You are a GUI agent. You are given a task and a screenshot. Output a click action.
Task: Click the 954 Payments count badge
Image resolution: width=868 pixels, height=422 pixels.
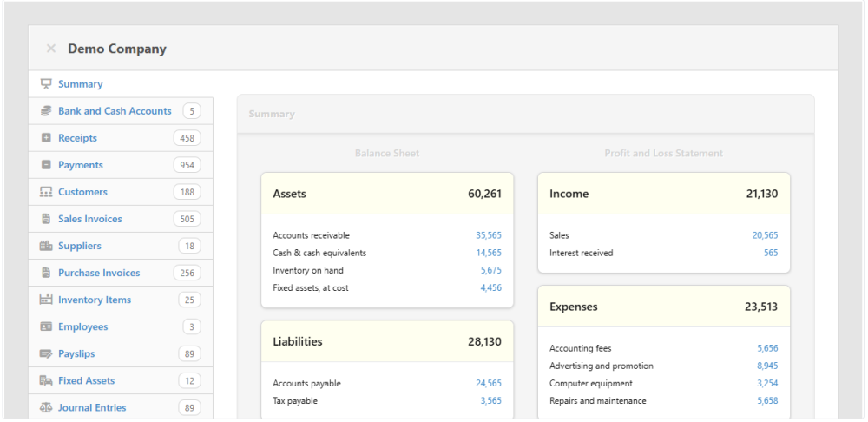click(x=187, y=165)
